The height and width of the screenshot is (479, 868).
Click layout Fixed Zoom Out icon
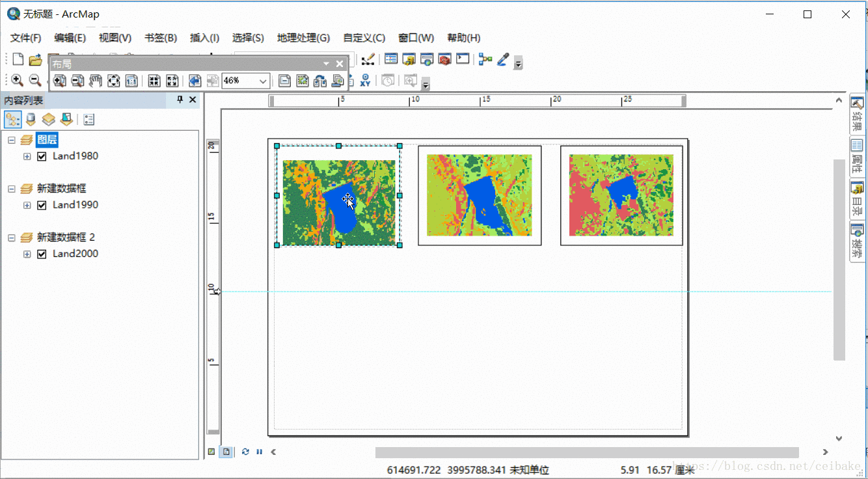172,81
